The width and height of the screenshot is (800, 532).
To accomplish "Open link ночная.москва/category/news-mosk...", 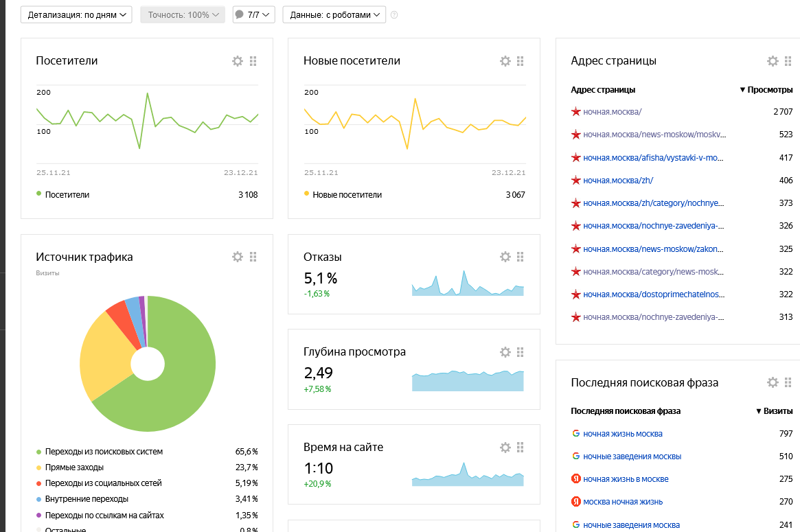I will pyautogui.click(x=654, y=271).
